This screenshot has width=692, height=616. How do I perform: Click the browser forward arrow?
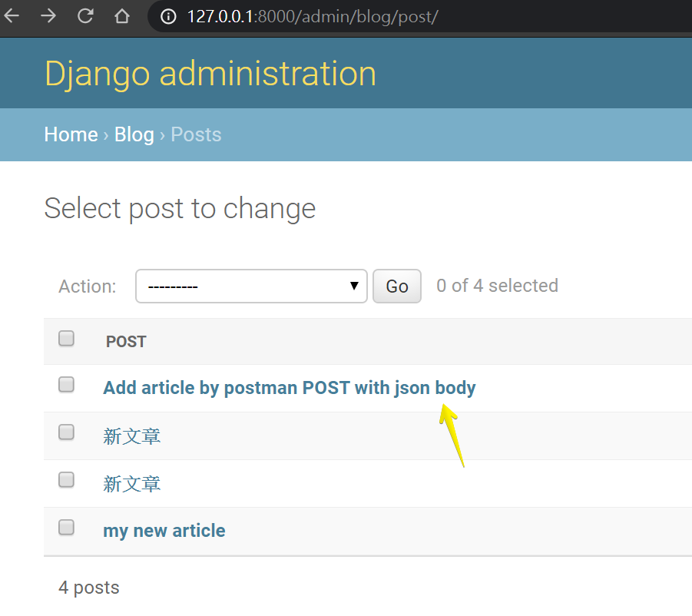coord(48,16)
